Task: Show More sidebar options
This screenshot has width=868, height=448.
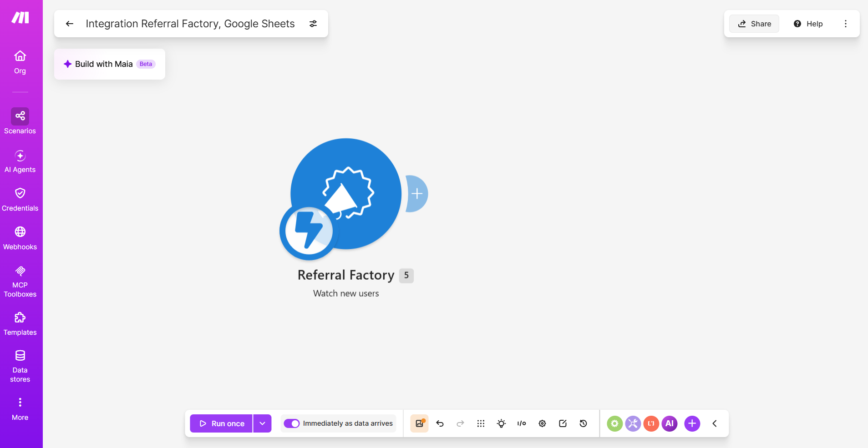Action: [20, 409]
